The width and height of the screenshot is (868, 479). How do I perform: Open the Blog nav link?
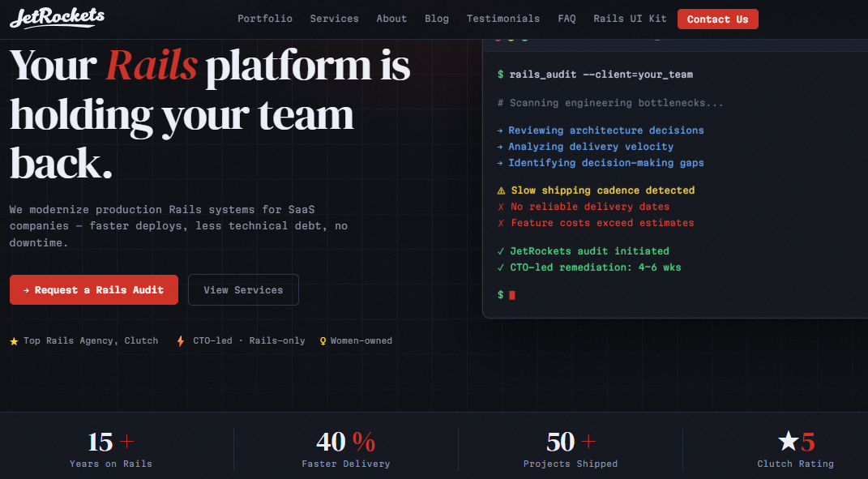tap(437, 19)
